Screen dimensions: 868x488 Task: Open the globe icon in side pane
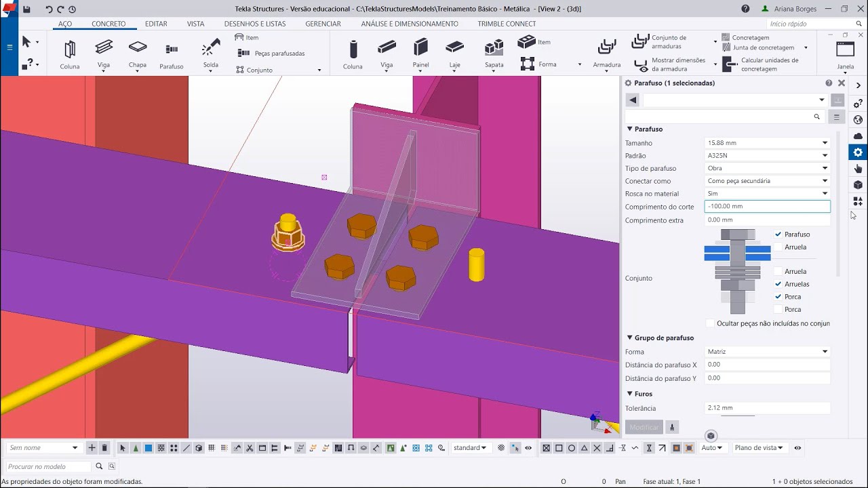point(858,120)
